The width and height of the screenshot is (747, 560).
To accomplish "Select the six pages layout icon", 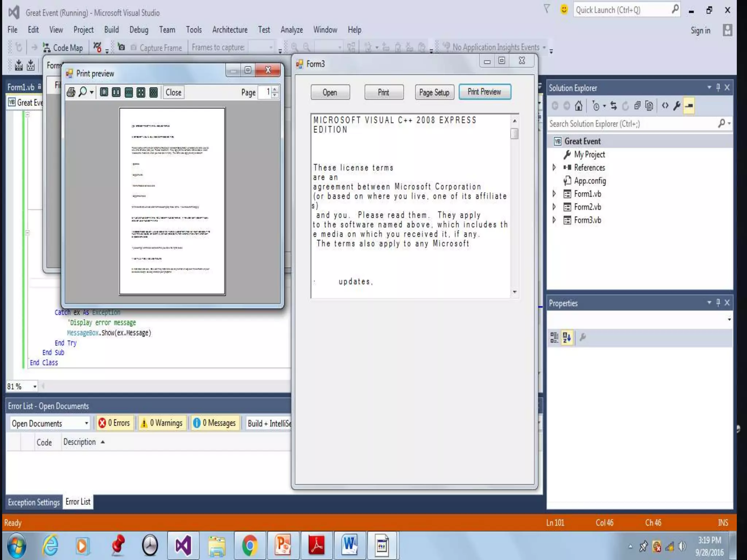I will [154, 92].
